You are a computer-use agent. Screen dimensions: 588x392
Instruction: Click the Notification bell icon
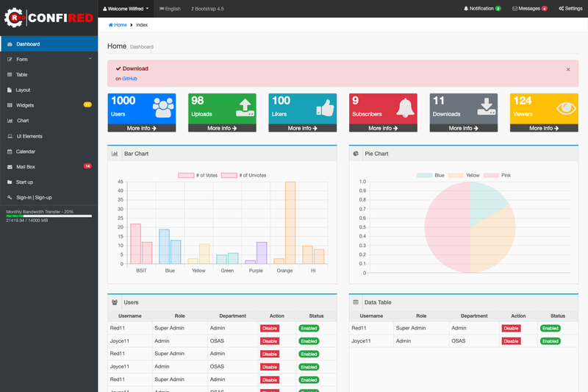tap(466, 8)
